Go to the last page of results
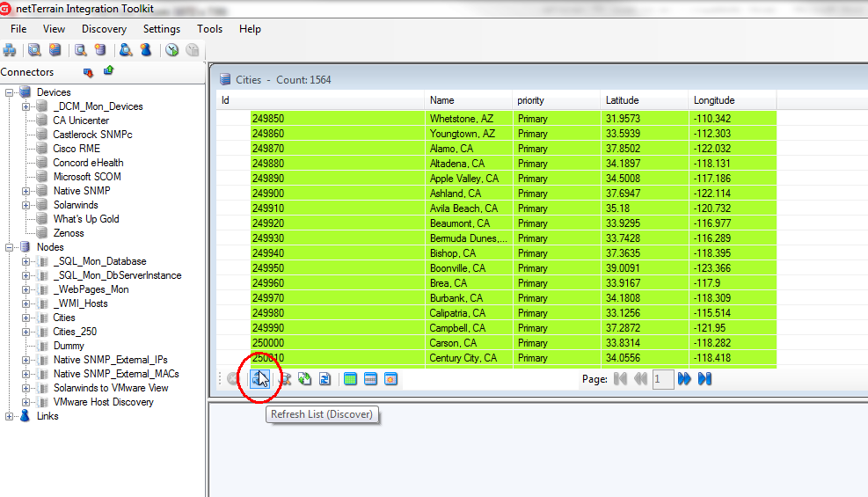This screenshot has width=868, height=497. [x=704, y=379]
